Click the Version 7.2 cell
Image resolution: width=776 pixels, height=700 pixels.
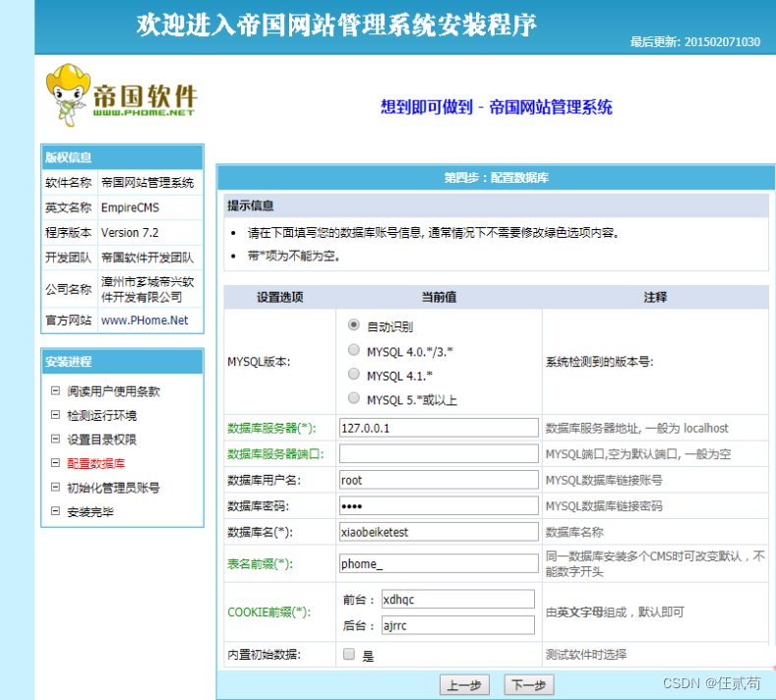(150, 232)
